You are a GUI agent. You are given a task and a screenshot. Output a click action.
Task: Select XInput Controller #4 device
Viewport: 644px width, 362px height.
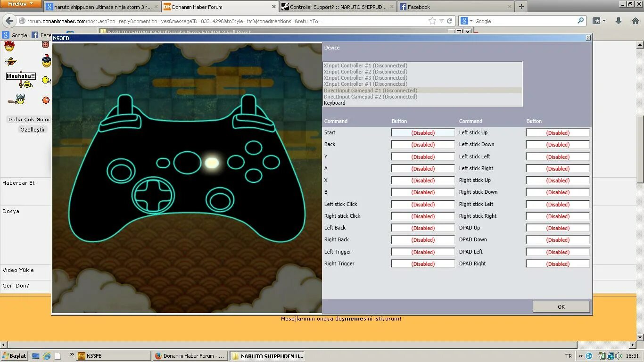pos(422,84)
